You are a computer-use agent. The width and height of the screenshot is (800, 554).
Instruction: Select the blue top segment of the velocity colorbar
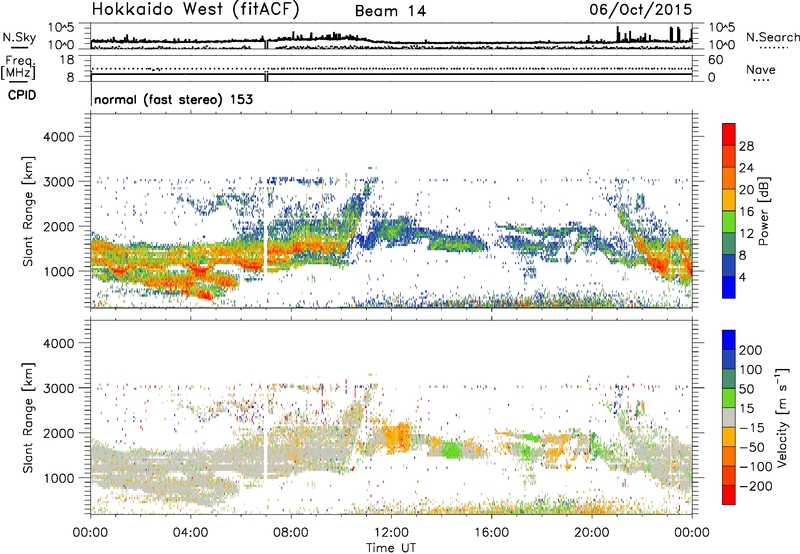click(x=729, y=340)
